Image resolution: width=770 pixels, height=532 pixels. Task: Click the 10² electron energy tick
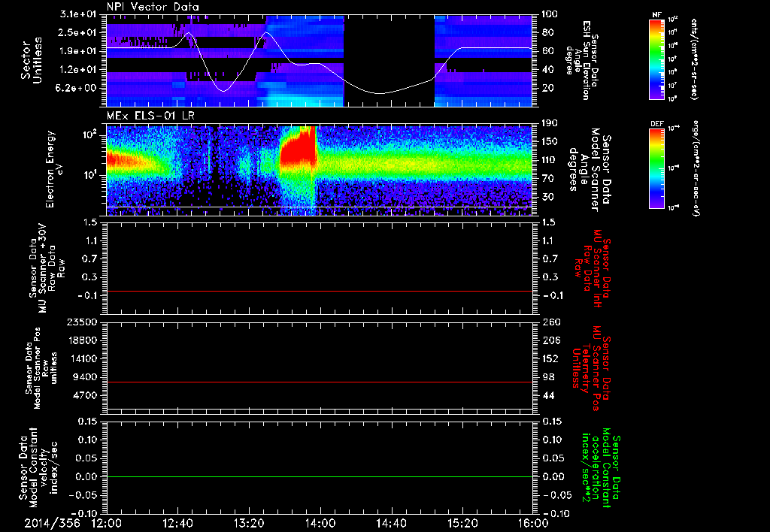(x=89, y=135)
